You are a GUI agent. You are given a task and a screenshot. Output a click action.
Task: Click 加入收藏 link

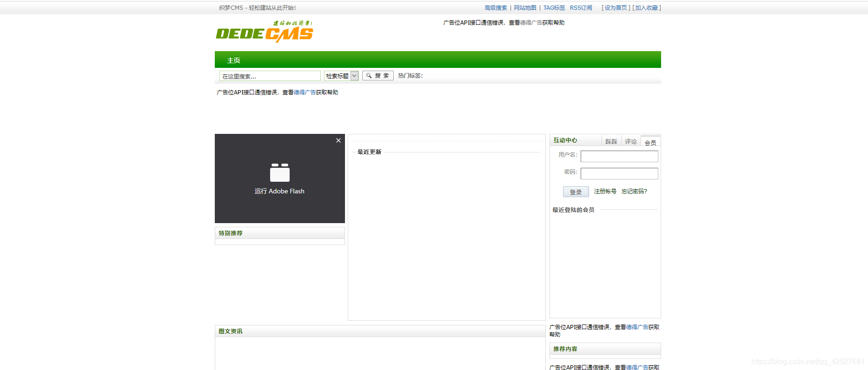647,8
